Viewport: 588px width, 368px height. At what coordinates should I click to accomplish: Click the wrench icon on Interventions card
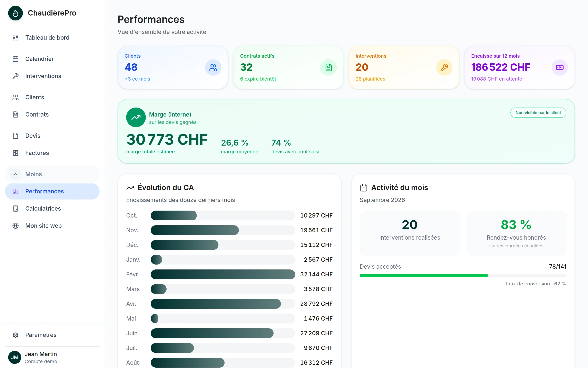coord(444,67)
